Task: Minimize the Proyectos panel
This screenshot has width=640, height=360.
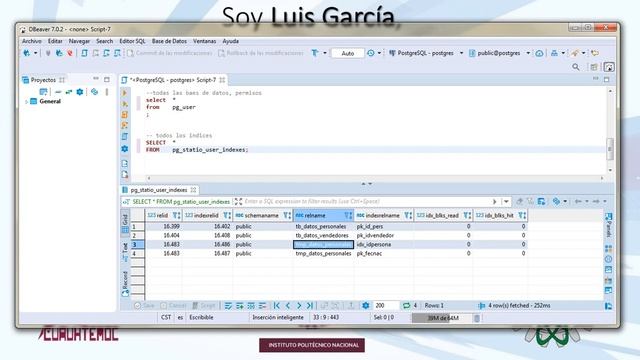Action: [96, 79]
